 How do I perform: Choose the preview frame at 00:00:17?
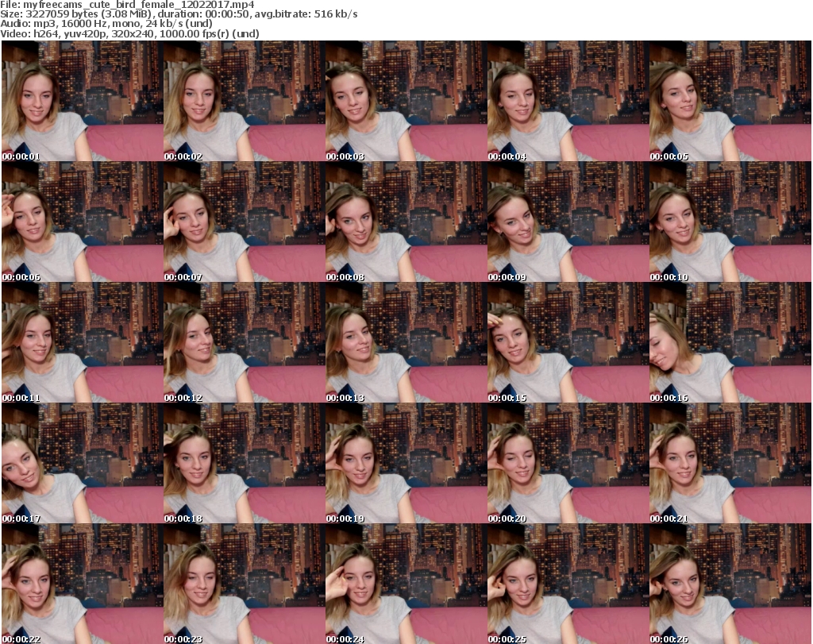point(83,464)
